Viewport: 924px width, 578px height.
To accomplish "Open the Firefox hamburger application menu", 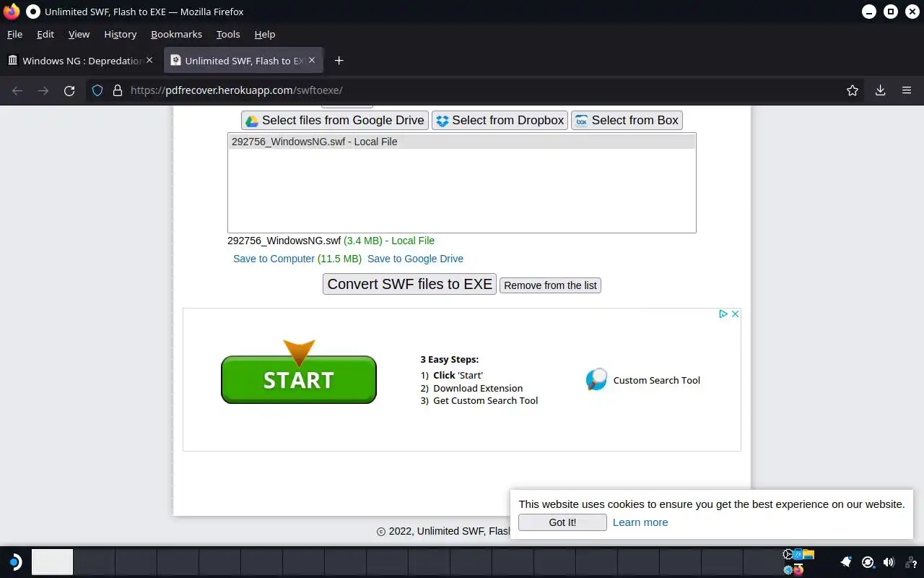I will tap(907, 90).
